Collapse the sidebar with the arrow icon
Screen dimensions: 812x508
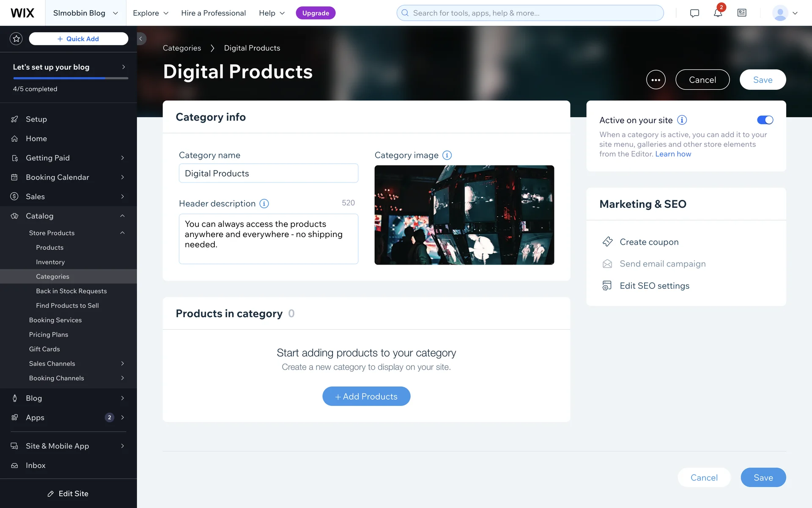(141, 39)
